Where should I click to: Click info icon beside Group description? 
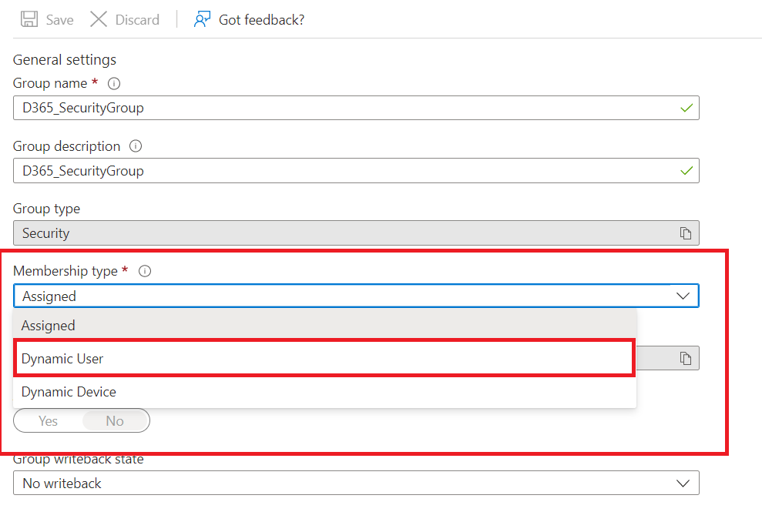(136, 146)
